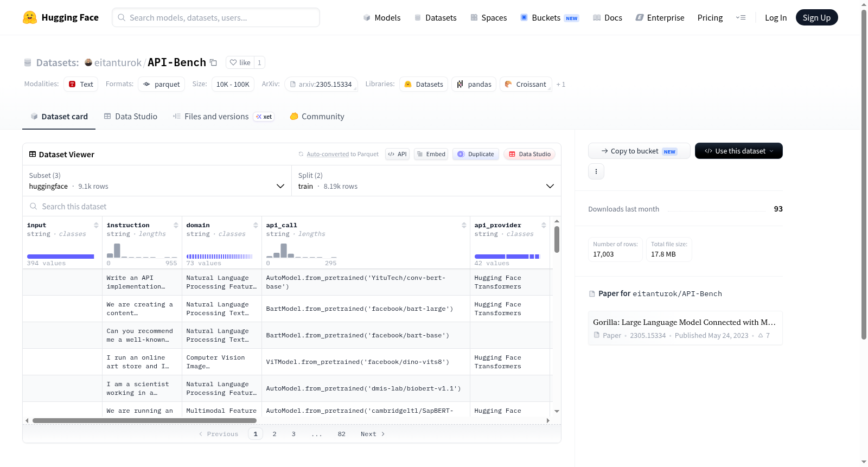This screenshot has width=868, height=467.
Task: Click the parquet format tag
Action: (161, 84)
